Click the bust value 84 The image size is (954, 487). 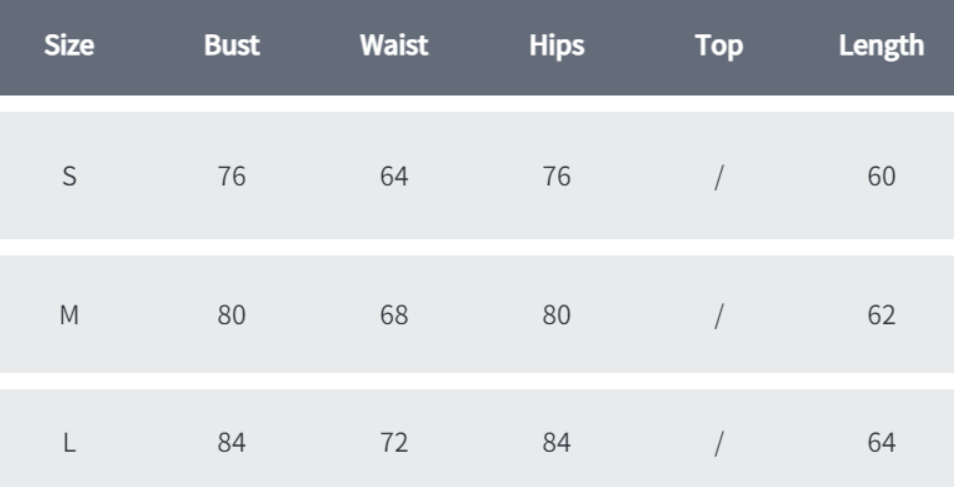[x=232, y=443]
